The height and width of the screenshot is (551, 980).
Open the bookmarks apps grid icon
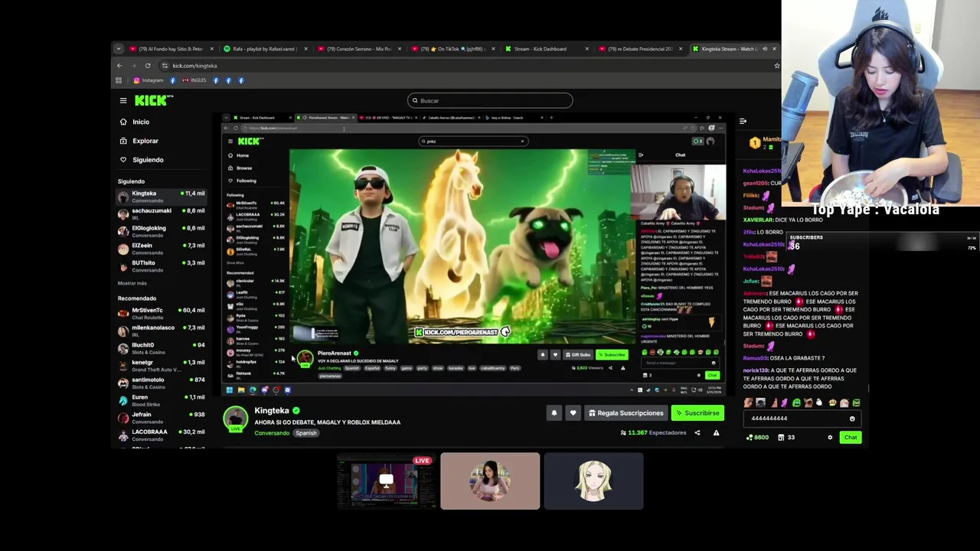[x=119, y=80]
